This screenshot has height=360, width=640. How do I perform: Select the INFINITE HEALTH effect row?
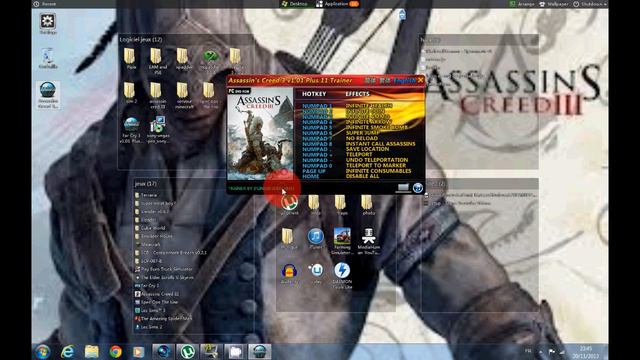click(369, 106)
